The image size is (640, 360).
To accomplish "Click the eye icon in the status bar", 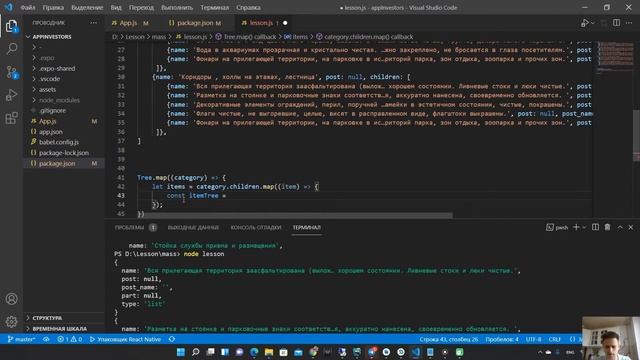I will pos(46,339).
